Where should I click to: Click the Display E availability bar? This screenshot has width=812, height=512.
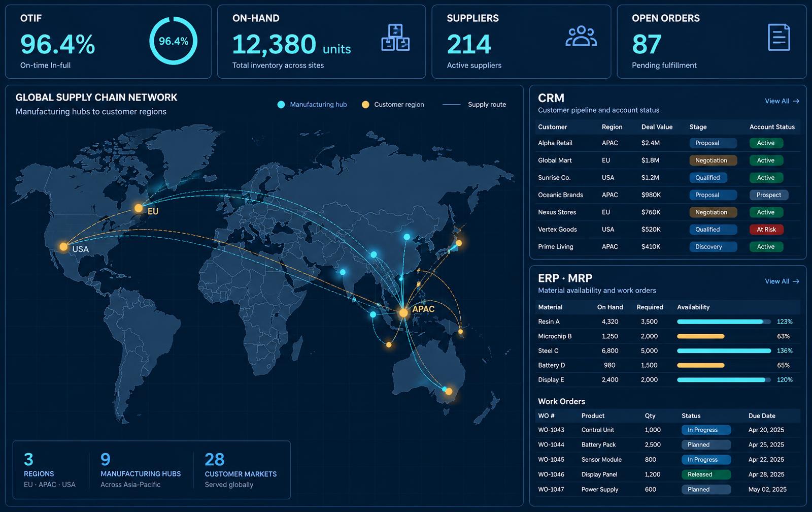[724, 380]
